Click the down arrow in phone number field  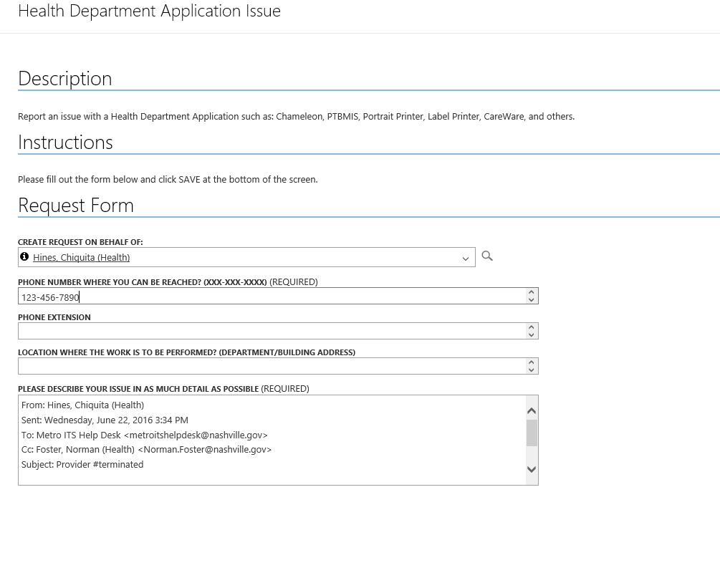pos(532,300)
